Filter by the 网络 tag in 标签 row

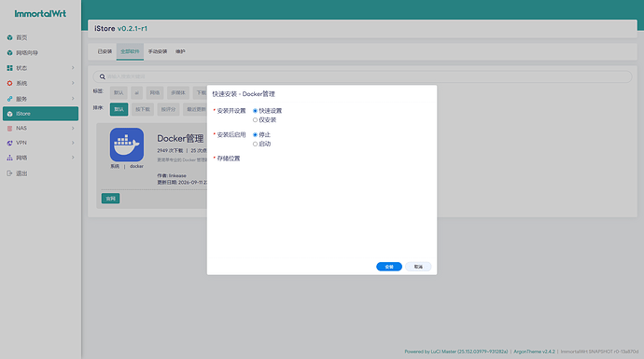tap(155, 92)
